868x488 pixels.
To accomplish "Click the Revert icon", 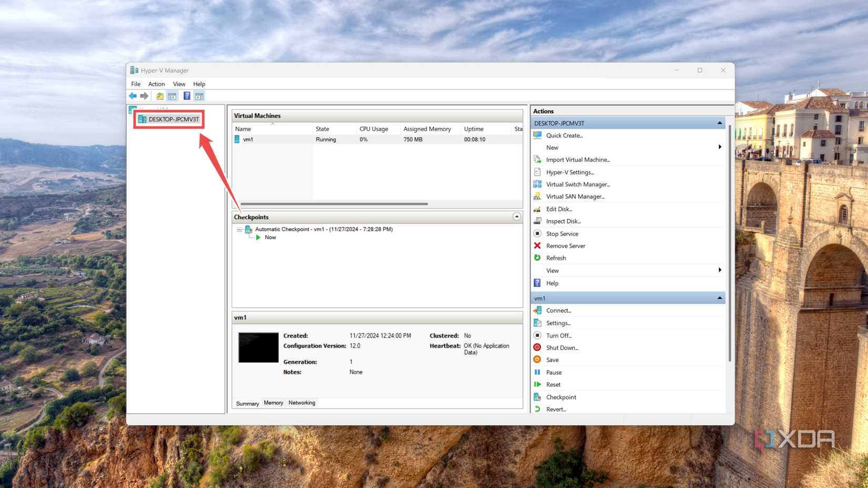I will point(537,409).
